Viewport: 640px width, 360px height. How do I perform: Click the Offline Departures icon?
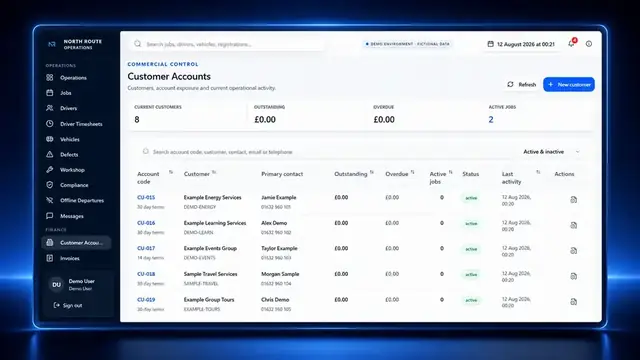click(50, 200)
